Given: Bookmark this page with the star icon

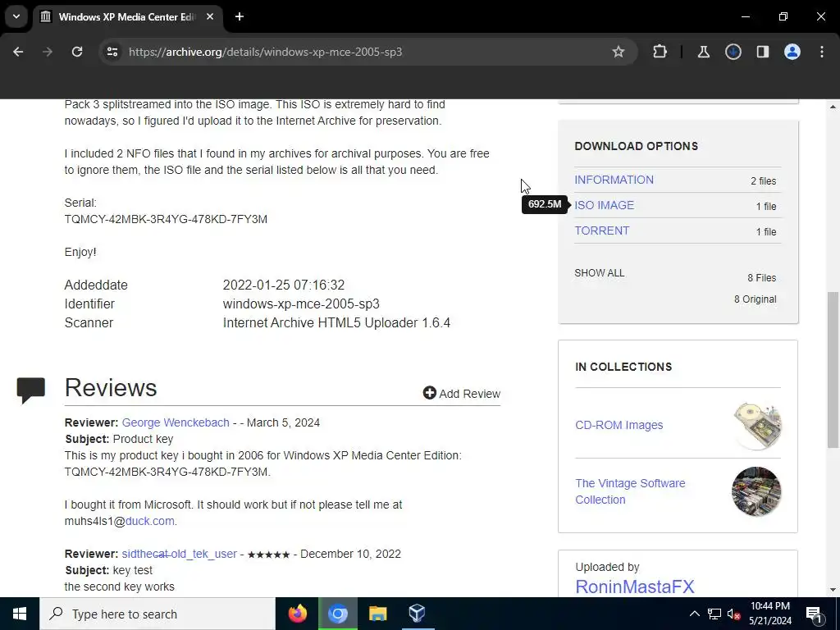Looking at the screenshot, I should pyautogui.click(x=619, y=52).
